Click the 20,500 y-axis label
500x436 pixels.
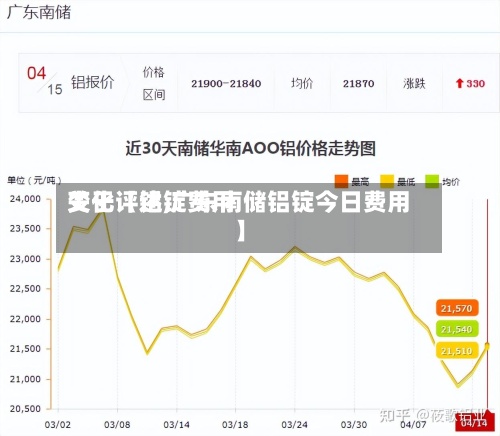coord(25,409)
